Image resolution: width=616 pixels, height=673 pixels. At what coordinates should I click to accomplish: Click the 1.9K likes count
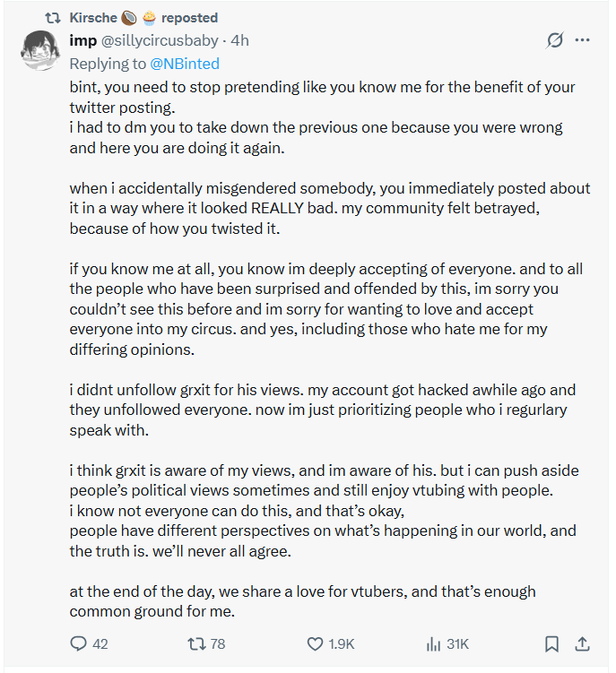(342, 643)
